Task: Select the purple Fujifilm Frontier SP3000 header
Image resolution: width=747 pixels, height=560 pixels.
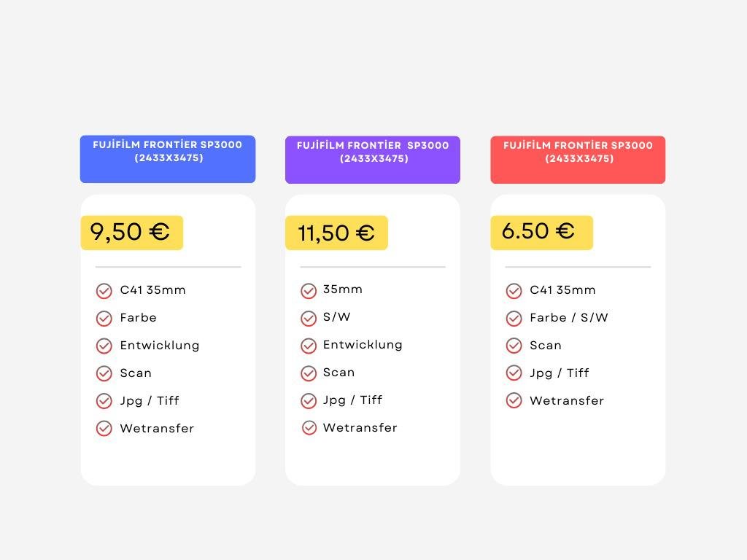Action: coord(373,160)
